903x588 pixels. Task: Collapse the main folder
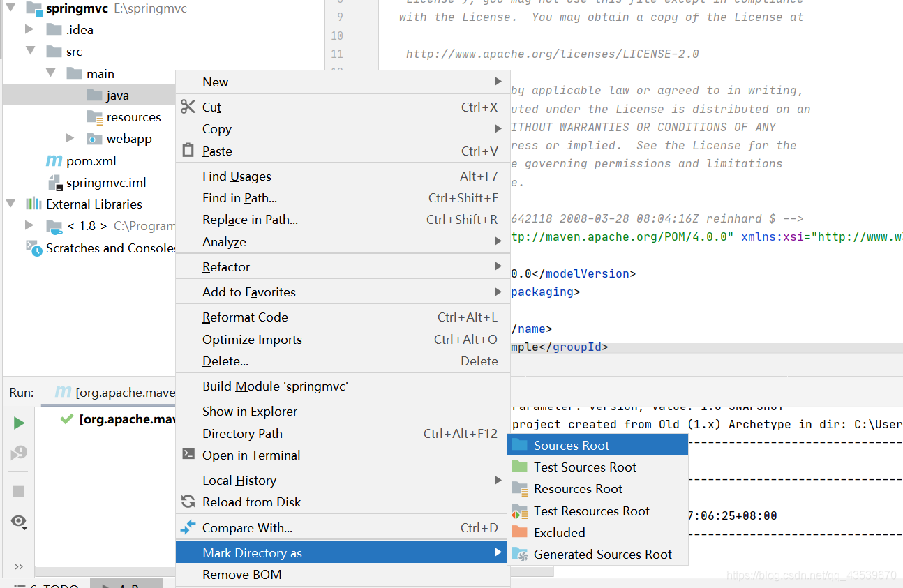pyautogui.click(x=50, y=73)
